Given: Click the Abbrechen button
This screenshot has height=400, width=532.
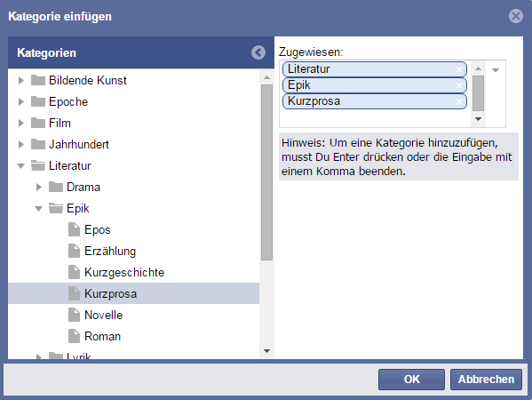Looking at the screenshot, I should (x=486, y=380).
